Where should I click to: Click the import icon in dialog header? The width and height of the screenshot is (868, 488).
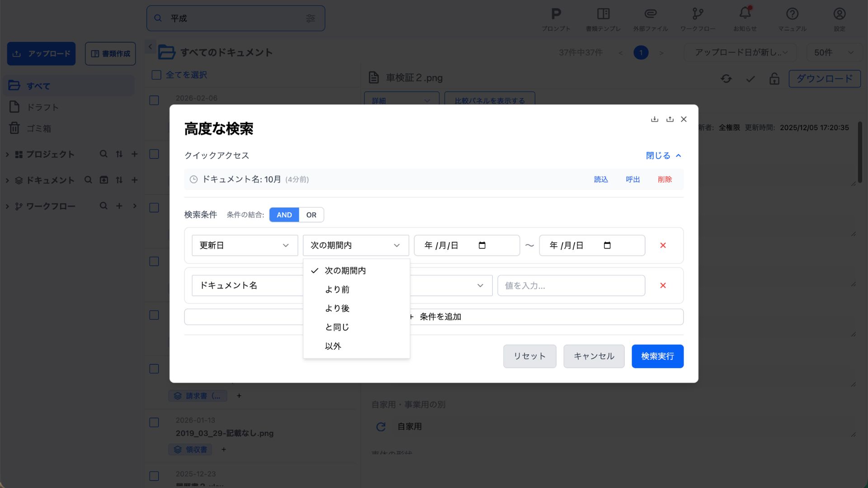click(654, 119)
